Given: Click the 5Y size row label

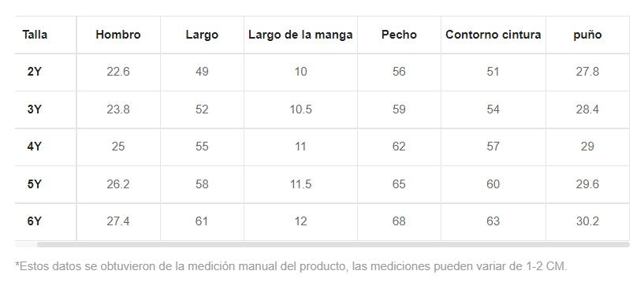Looking at the screenshot, I should pos(35,184).
